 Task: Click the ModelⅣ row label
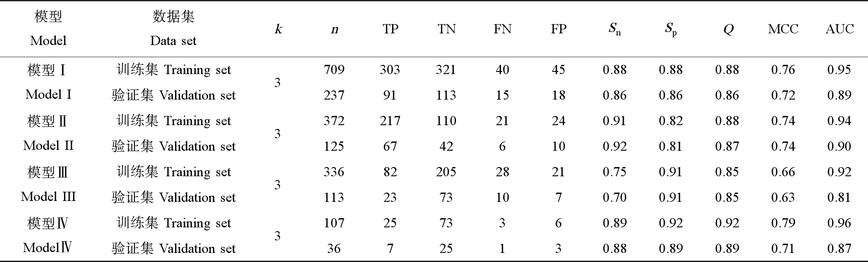tap(48, 248)
